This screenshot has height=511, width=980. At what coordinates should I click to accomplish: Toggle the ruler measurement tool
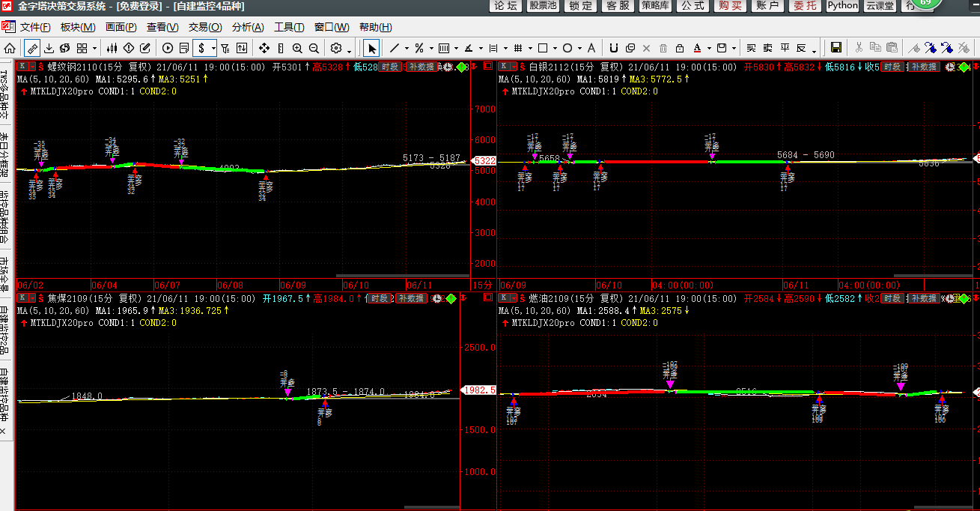tap(32, 48)
